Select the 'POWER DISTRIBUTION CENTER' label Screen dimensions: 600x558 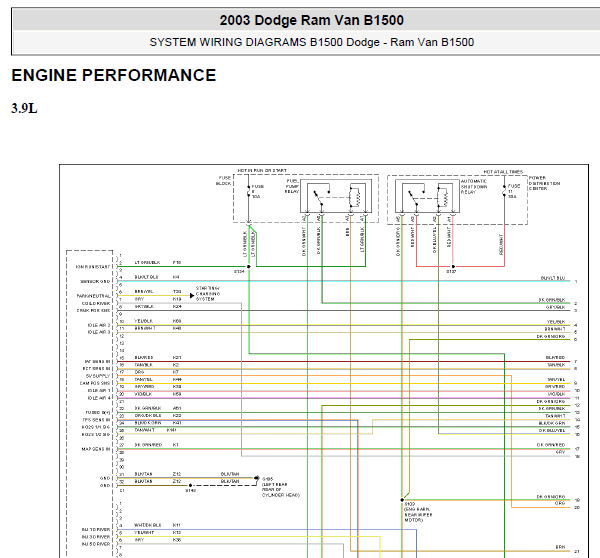pyautogui.click(x=544, y=183)
